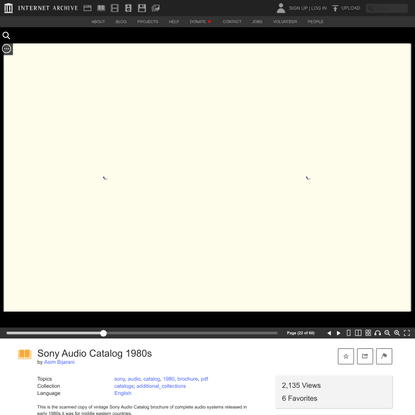The width and height of the screenshot is (415, 415).
Task: Click the 'pdf' topic link
Action: pyautogui.click(x=204, y=379)
